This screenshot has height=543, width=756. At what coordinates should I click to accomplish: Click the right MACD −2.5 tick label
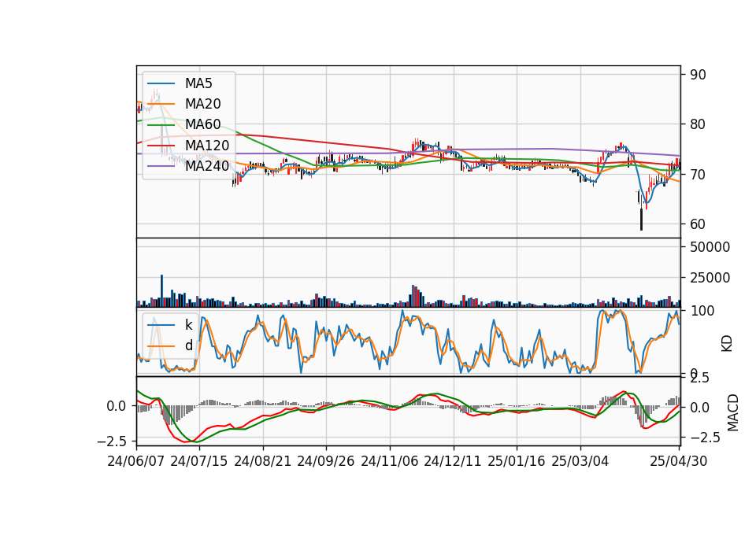705,438
